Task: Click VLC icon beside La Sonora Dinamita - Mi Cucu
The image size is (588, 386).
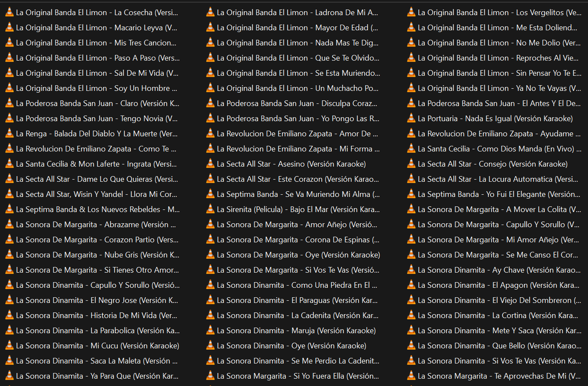Action: [x=9, y=345]
